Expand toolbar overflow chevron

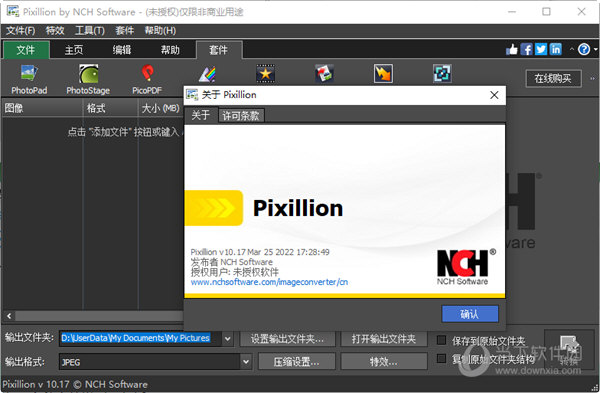592,79
